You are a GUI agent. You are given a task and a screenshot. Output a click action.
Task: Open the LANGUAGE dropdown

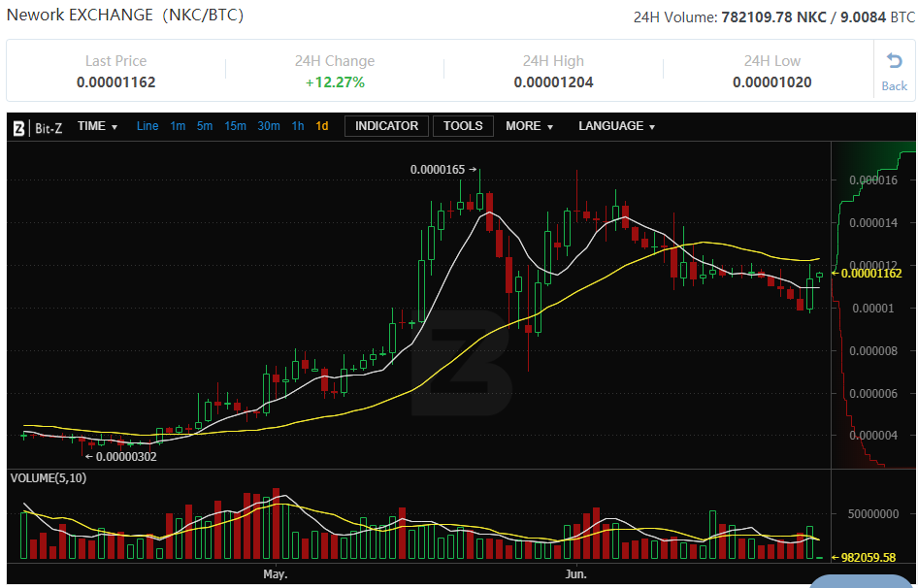(x=616, y=126)
